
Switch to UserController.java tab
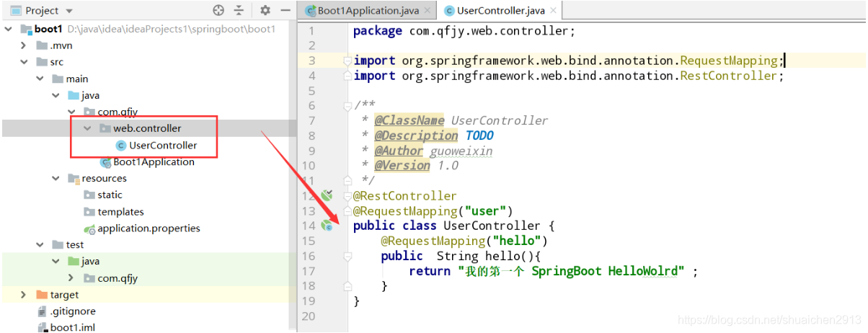click(501, 10)
